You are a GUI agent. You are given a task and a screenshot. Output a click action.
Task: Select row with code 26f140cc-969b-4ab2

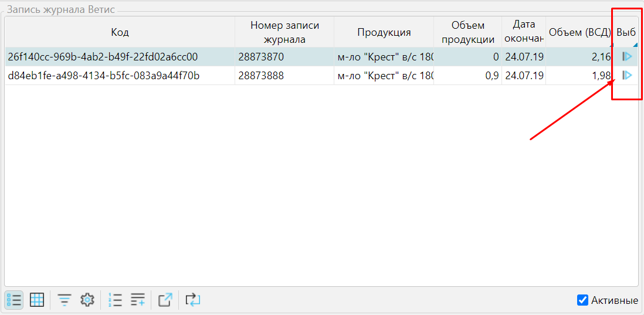pyautogui.click(x=103, y=57)
